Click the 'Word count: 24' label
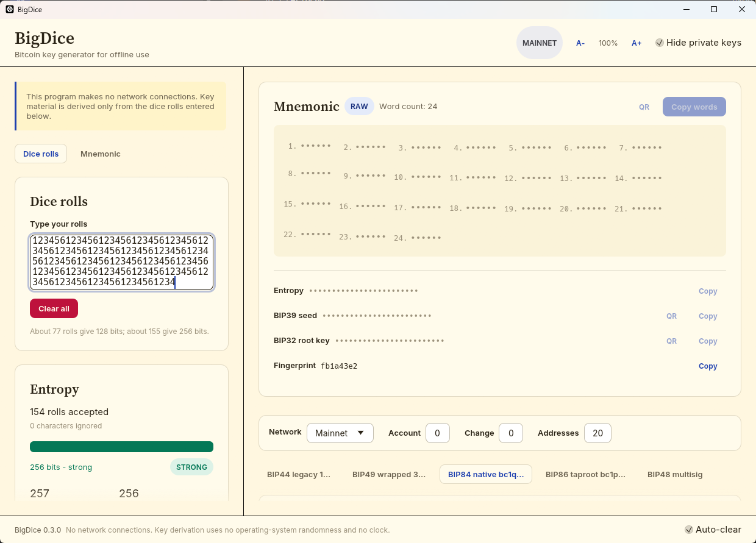Viewport: 756px width, 543px height. click(408, 107)
